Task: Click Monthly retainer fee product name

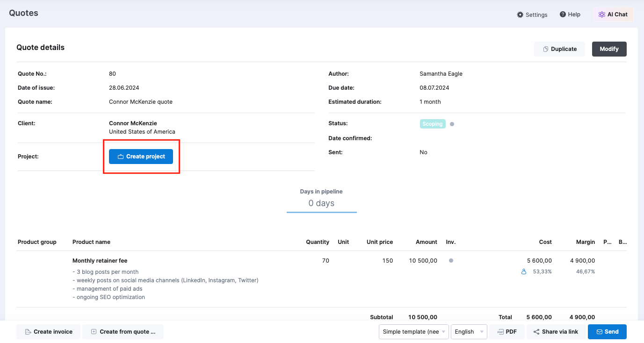Action: [100, 261]
